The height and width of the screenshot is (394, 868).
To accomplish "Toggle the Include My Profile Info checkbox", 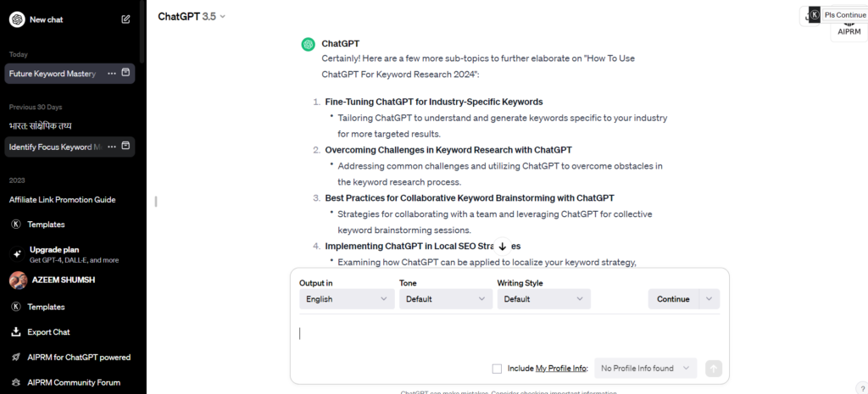I will coord(497,369).
